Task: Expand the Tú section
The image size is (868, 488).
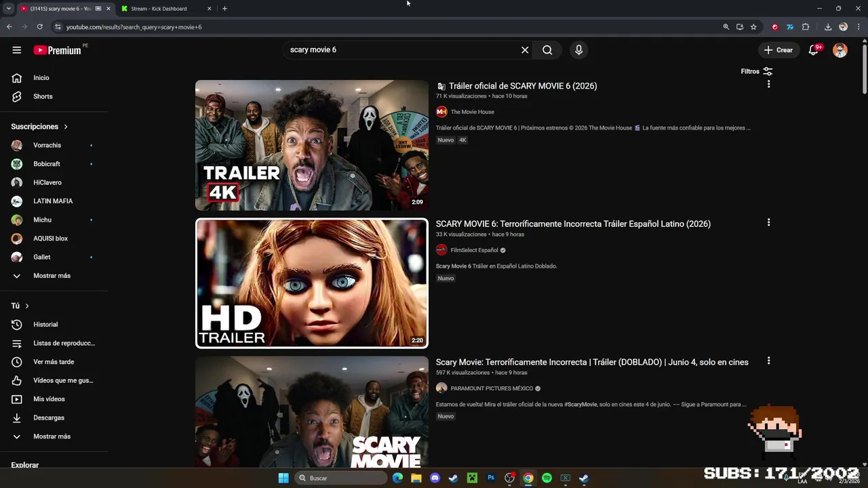Action: pyautogui.click(x=20, y=306)
